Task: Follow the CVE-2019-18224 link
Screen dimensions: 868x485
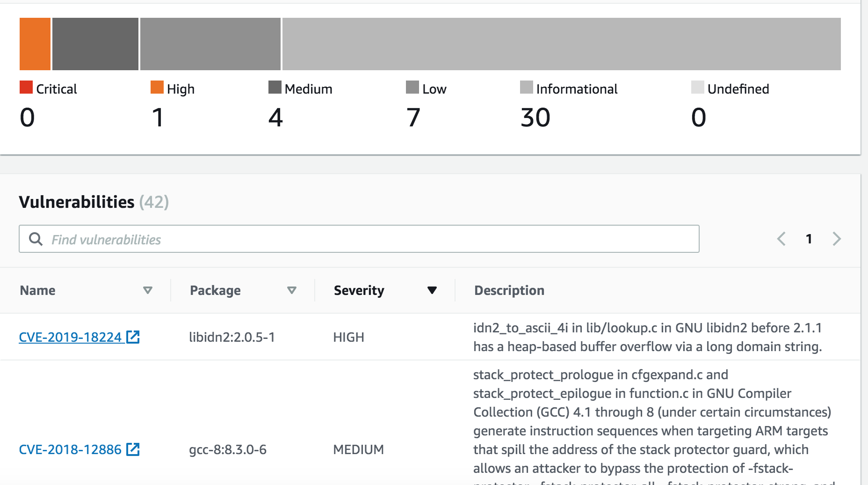Action: (70, 337)
